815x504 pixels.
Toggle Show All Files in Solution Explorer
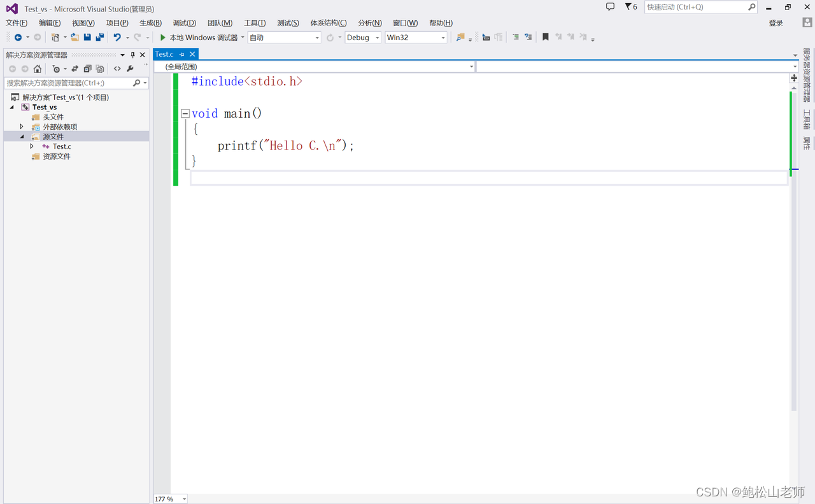[x=101, y=69]
